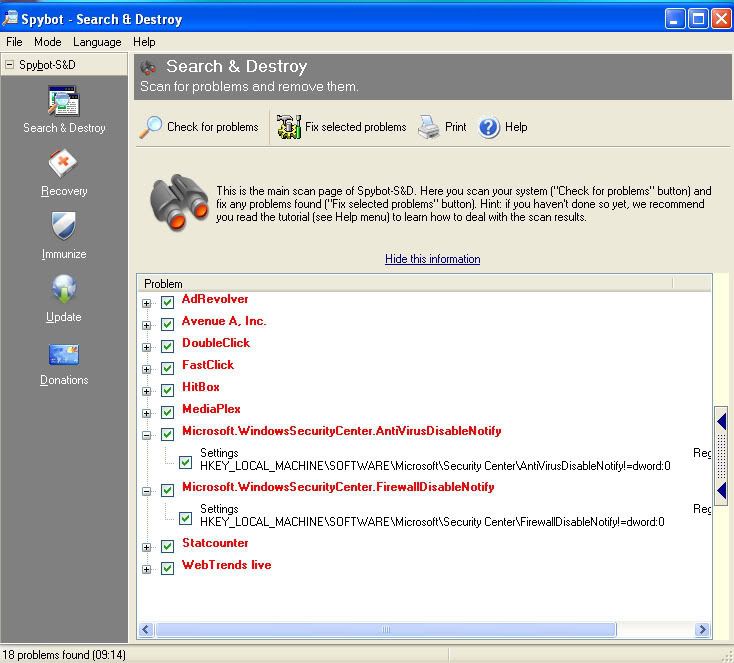This screenshot has height=663, width=734.
Task: Click the horizontal scrollbar left arrow
Action: [x=146, y=630]
